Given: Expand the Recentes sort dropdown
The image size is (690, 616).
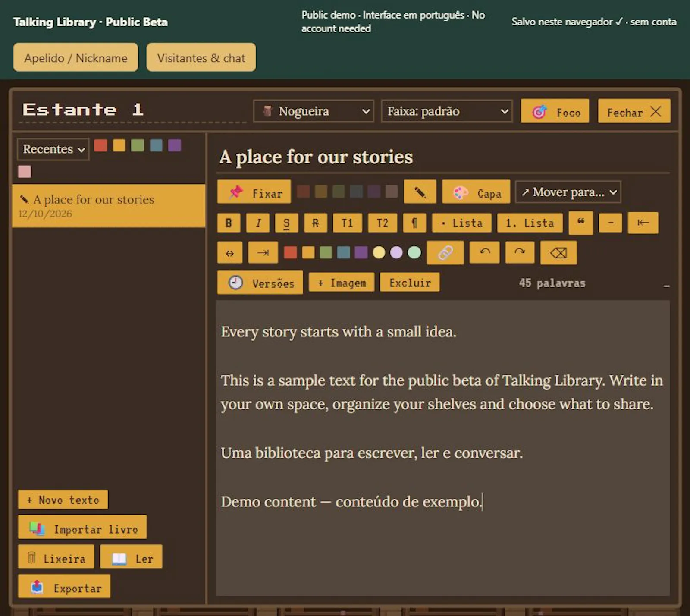Looking at the screenshot, I should (x=53, y=149).
